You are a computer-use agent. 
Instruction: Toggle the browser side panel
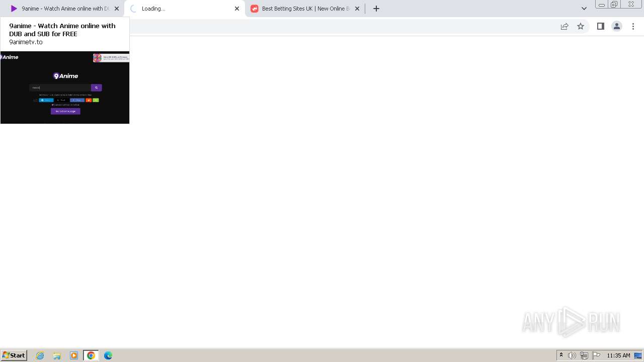pyautogui.click(x=601, y=26)
